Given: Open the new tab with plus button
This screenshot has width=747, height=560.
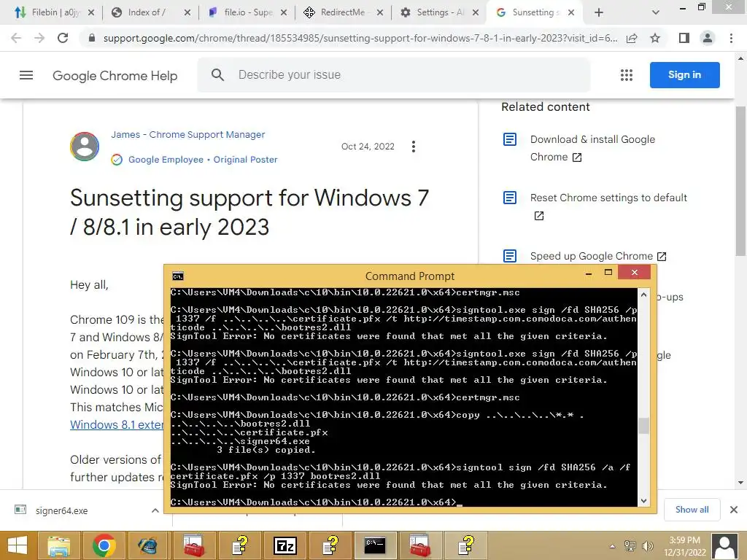Looking at the screenshot, I should coord(599,12).
